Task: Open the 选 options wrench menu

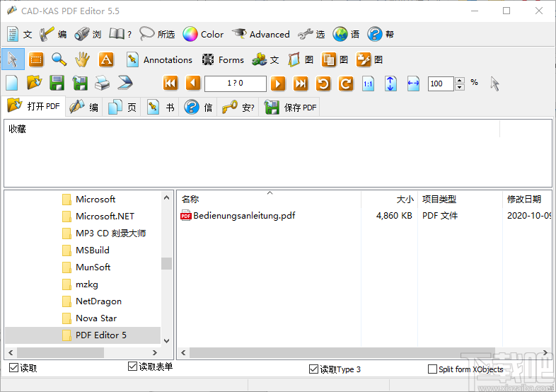Action: pyautogui.click(x=311, y=35)
